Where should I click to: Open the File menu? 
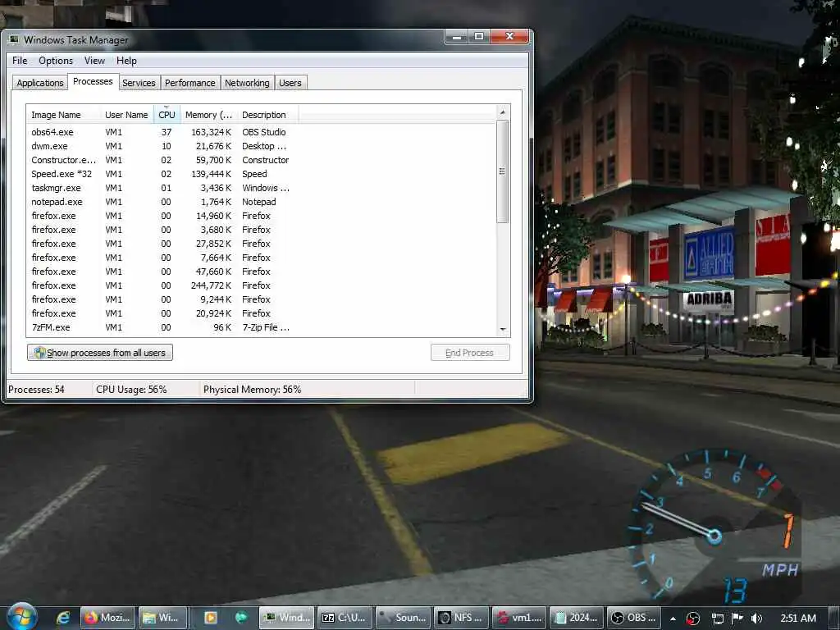[20, 61]
